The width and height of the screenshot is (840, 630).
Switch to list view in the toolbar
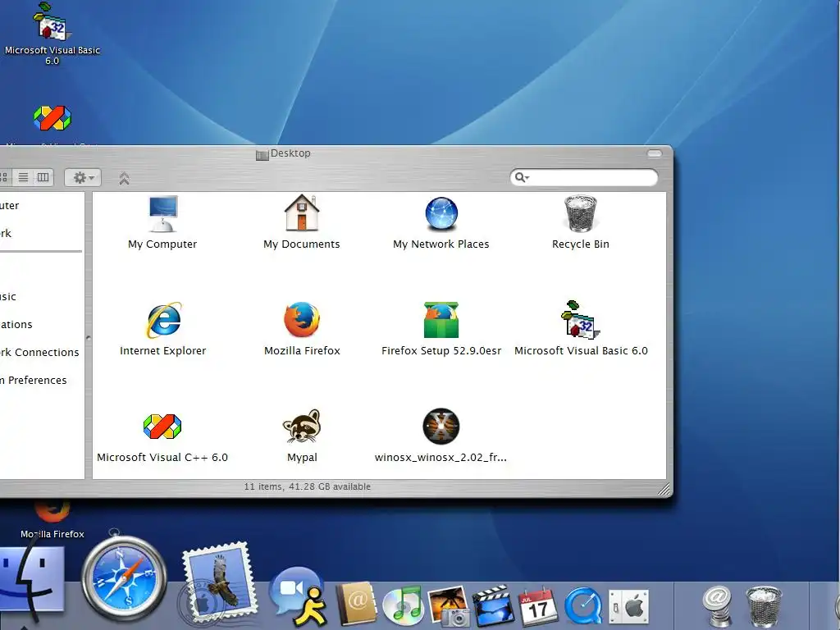point(23,177)
